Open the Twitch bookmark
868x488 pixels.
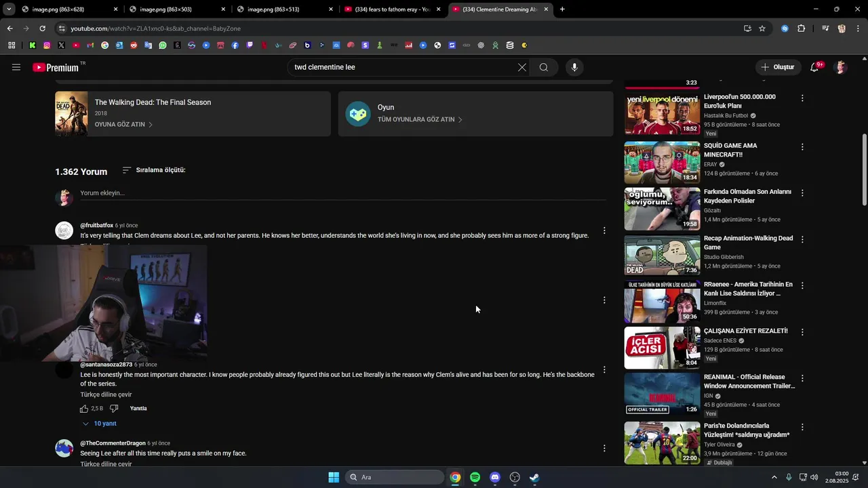(x=250, y=45)
